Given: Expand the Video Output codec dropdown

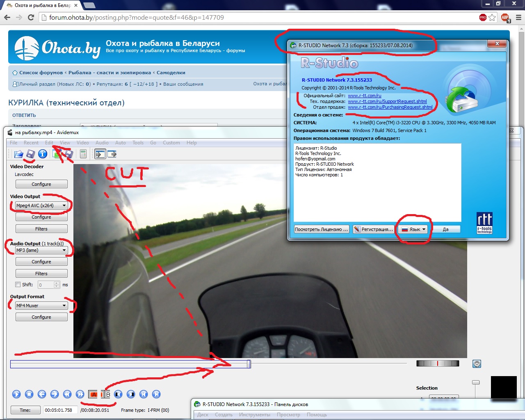Looking at the screenshot, I should (x=41, y=205).
